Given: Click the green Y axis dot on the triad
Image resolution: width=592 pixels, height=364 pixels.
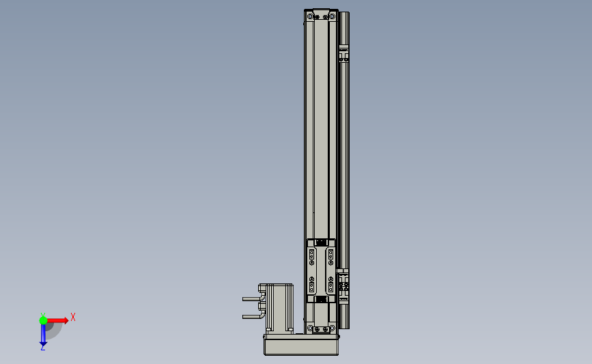Looking at the screenshot, I should pos(43,320).
